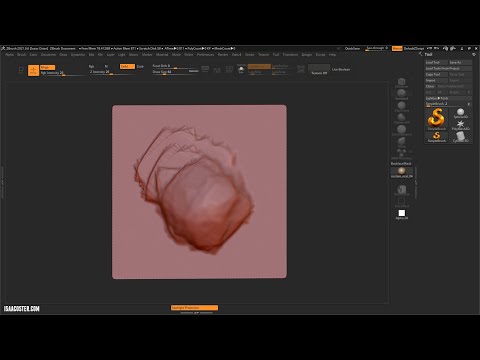
Task: Click the topmost brush icon on right shelf
Action: (x=401, y=83)
